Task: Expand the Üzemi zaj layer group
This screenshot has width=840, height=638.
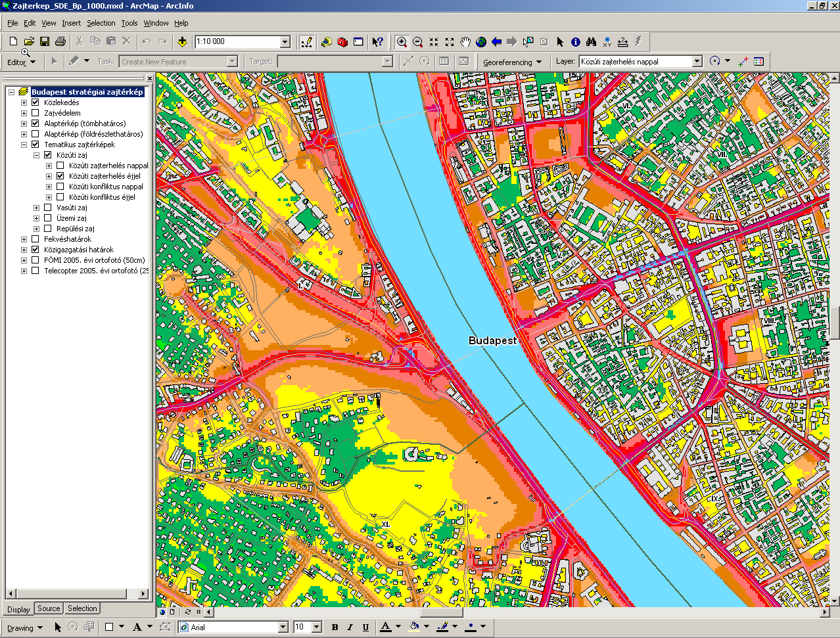Action: pos(37,218)
